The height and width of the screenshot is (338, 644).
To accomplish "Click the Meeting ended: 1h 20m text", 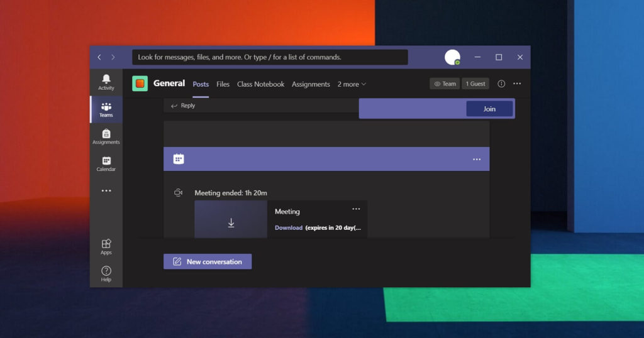I will click(231, 193).
